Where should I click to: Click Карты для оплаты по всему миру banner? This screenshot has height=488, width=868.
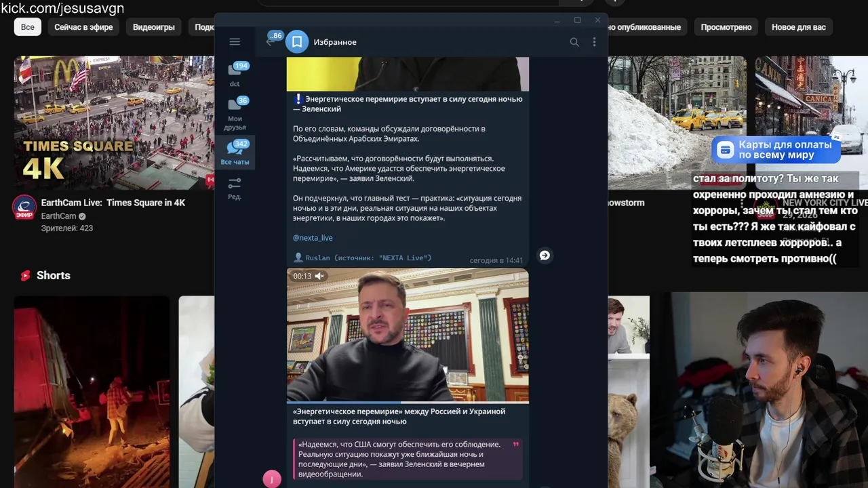[776, 150]
